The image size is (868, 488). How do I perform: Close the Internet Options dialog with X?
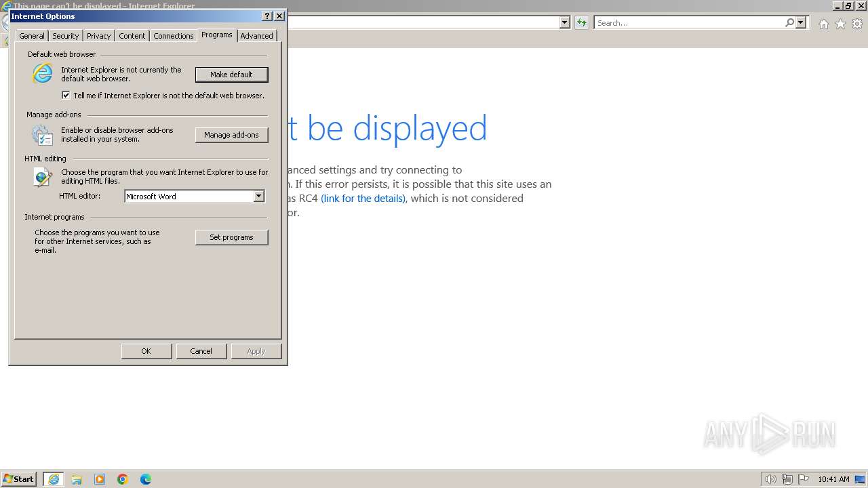[x=279, y=16]
